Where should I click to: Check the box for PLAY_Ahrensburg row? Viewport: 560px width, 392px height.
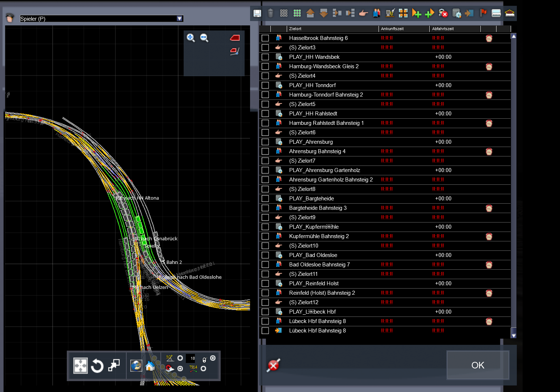point(265,142)
